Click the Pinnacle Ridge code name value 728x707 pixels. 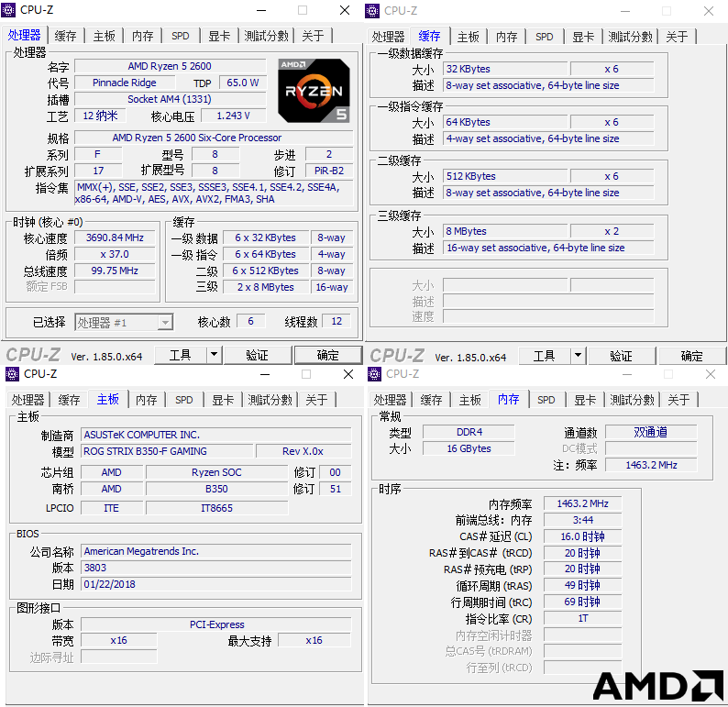125,83
